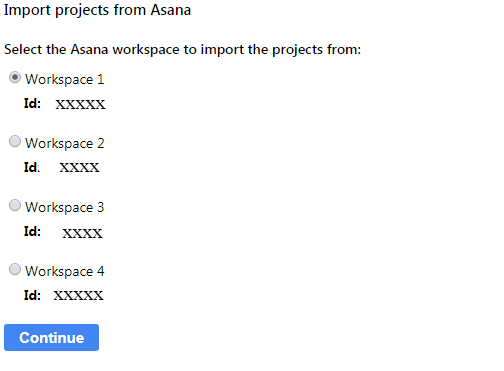This screenshot has height=371, width=504.
Task: Click the "Workspace 4" label text
Action: 65,272
